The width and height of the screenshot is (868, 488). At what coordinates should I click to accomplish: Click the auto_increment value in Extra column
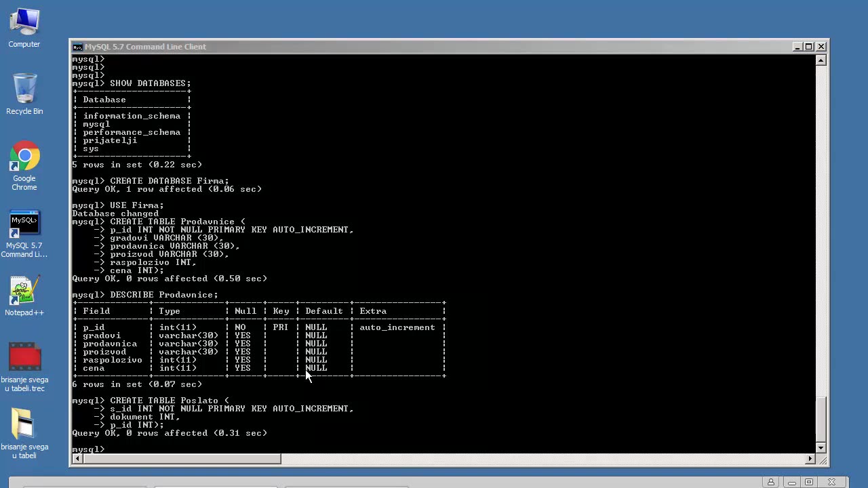397,327
